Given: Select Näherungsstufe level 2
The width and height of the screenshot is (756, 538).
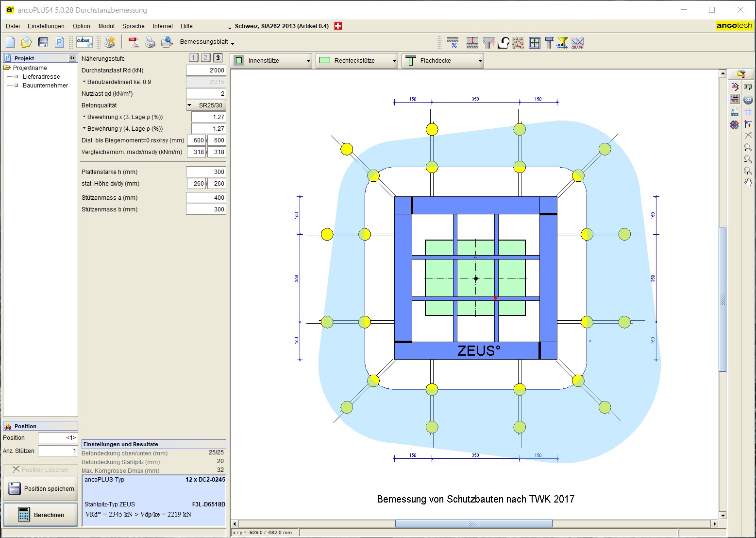Looking at the screenshot, I should click(205, 58).
